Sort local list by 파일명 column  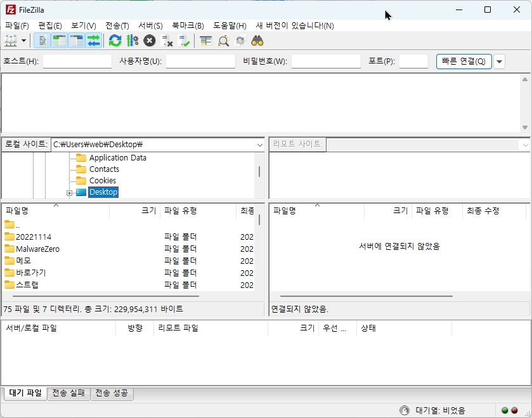coord(56,211)
